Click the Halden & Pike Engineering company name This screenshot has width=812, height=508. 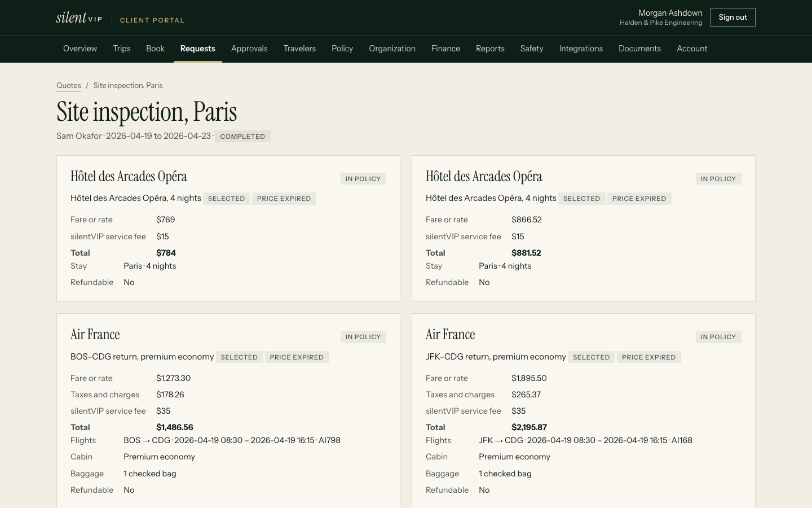[661, 23]
